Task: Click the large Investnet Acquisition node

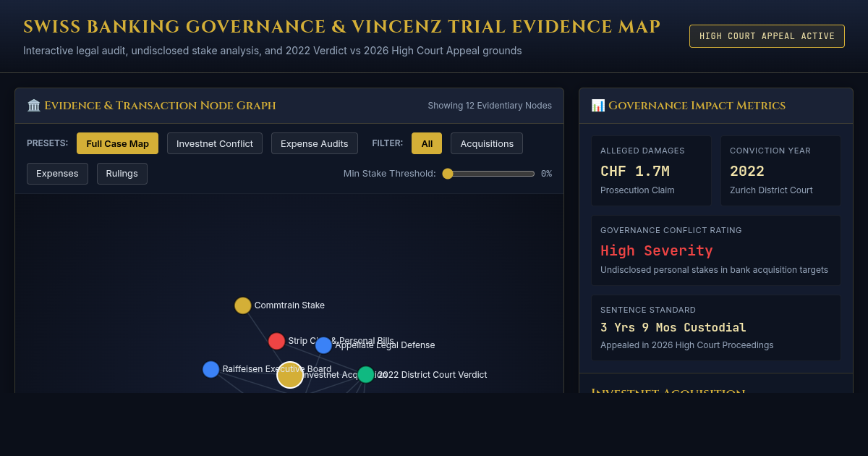Action: [290, 375]
